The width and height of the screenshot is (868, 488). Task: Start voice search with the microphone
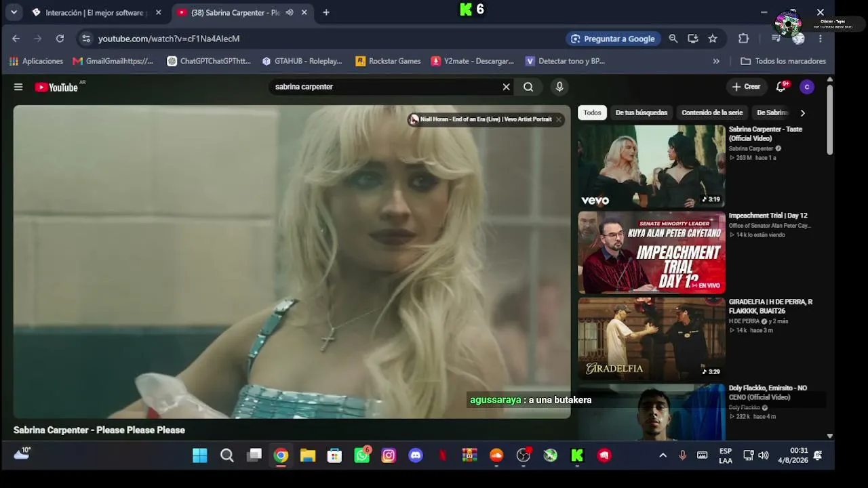(559, 87)
